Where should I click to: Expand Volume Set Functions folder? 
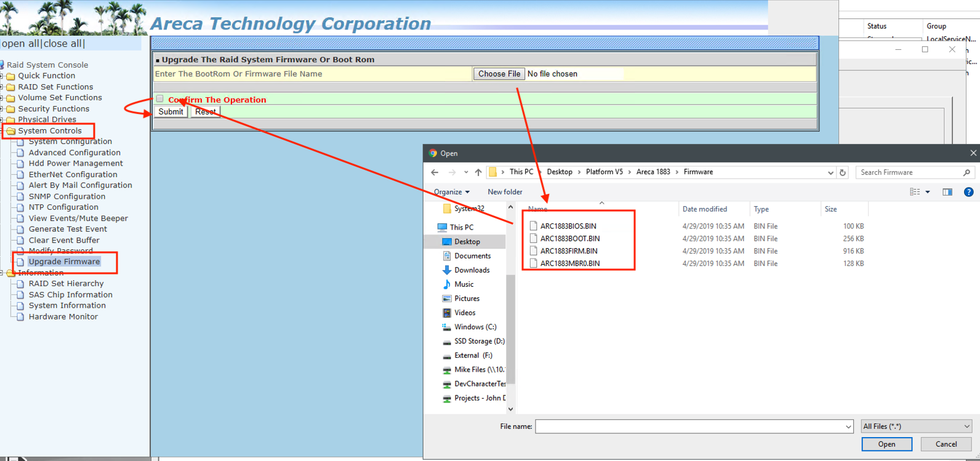click(x=2, y=98)
